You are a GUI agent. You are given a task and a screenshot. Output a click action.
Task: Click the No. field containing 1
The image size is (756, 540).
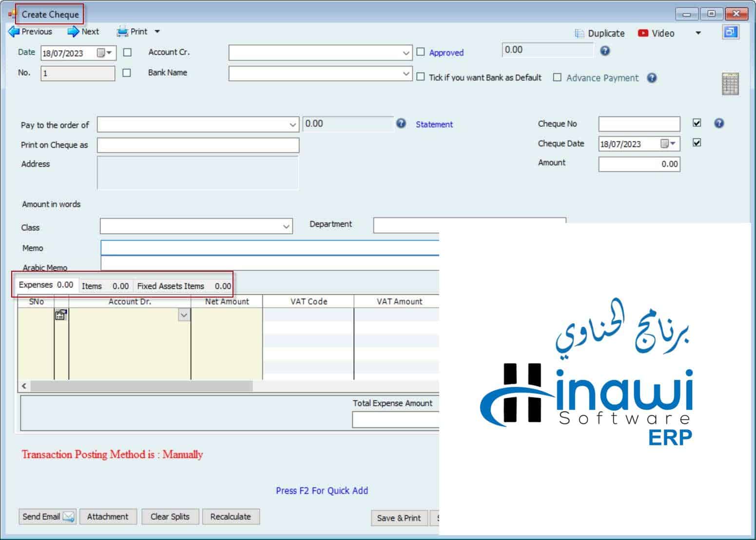point(78,73)
